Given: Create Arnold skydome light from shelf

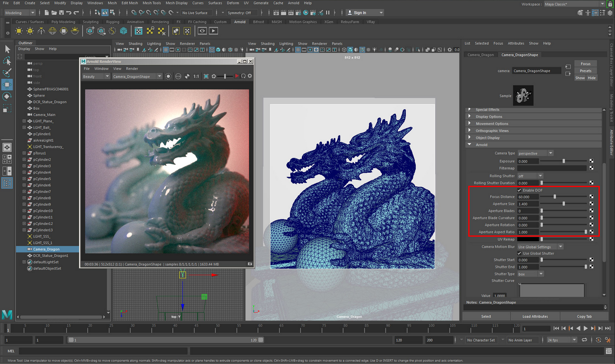Looking at the screenshot, I should click(52, 31).
